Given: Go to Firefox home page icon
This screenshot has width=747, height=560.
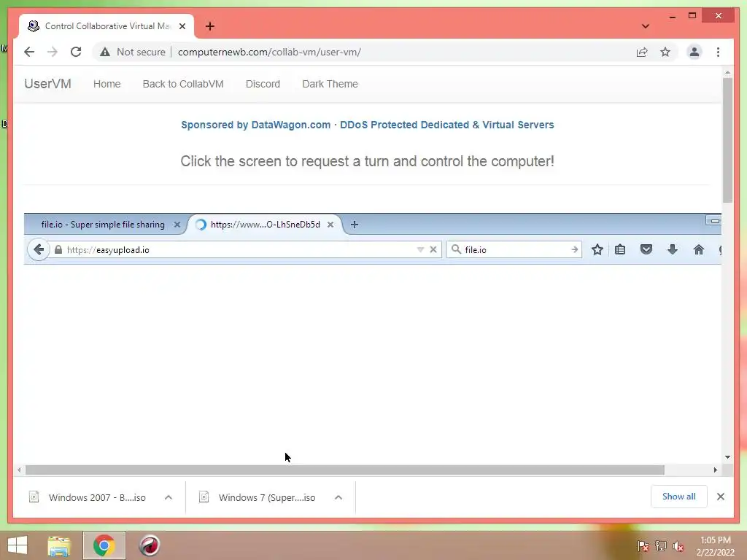Looking at the screenshot, I should (x=698, y=249).
